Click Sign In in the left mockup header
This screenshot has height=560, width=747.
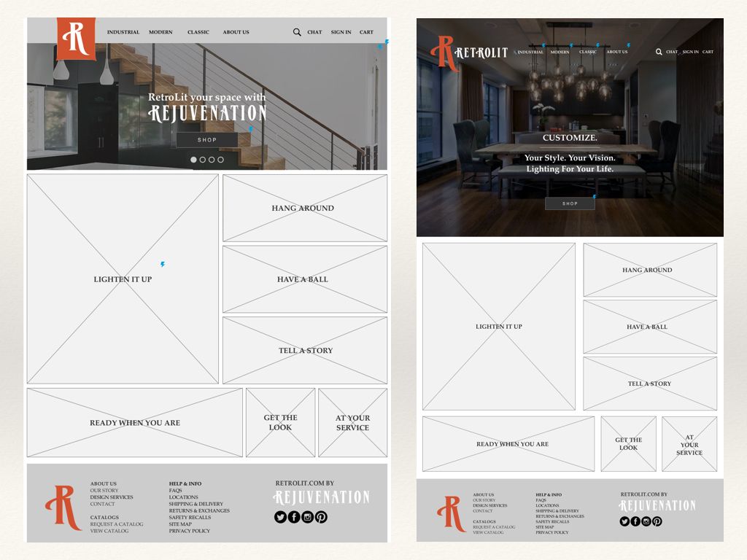coord(341,32)
